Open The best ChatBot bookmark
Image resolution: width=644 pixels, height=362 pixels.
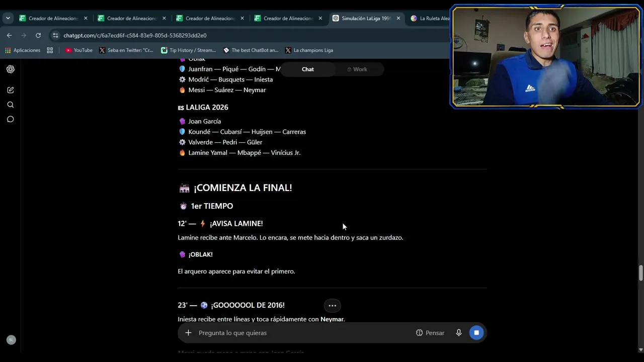[x=251, y=50]
